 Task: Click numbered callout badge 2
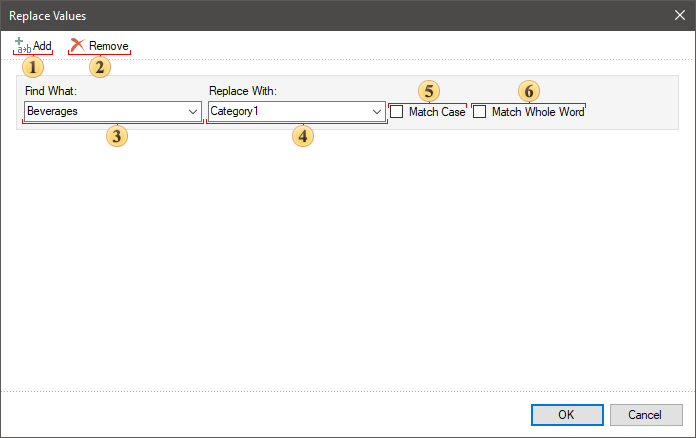tap(99, 67)
